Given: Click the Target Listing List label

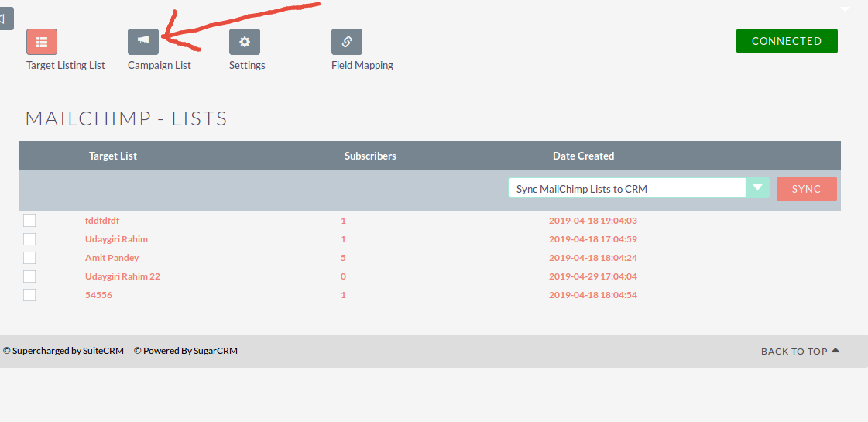Looking at the screenshot, I should click(66, 65).
